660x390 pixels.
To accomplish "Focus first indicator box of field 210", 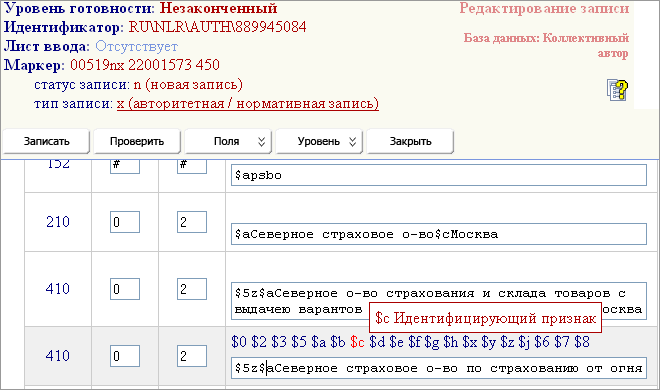I will (x=125, y=222).
